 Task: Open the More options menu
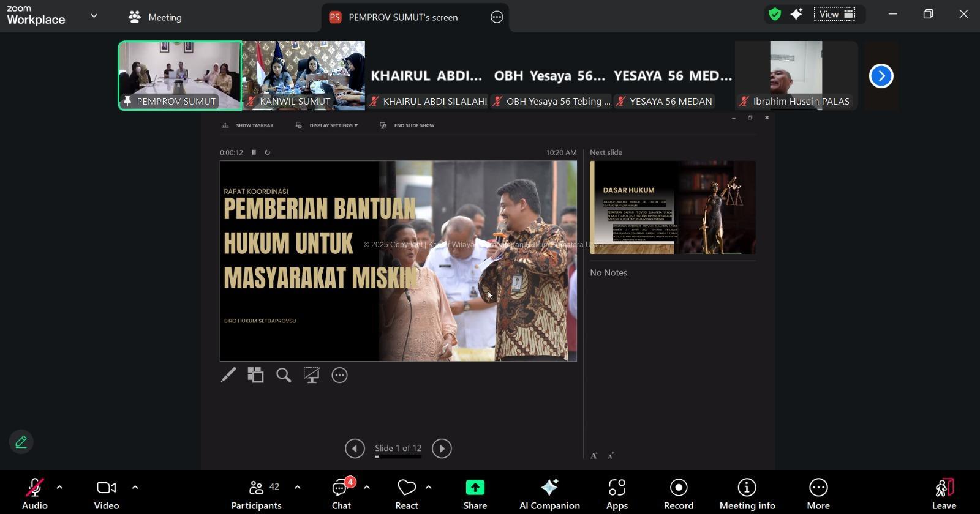(x=818, y=494)
